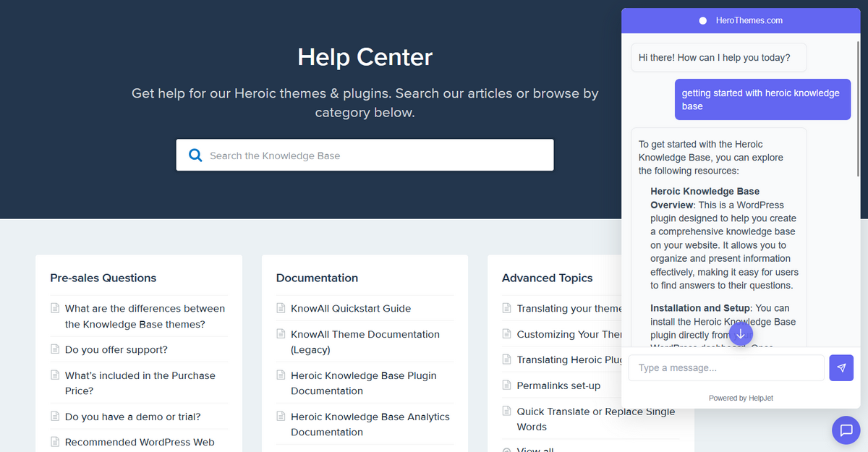Open Recommended WordPress Web article
The height and width of the screenshot is (452, 868).
[x=140, y=442]
